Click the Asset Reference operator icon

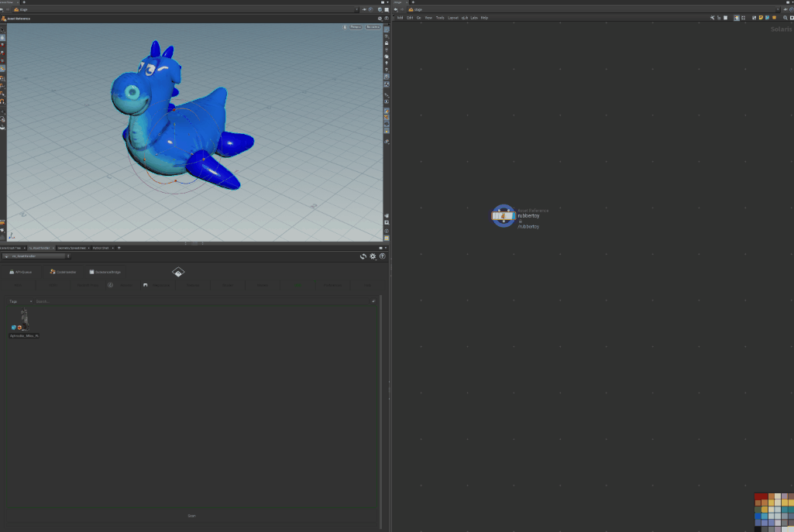[4, 18]
